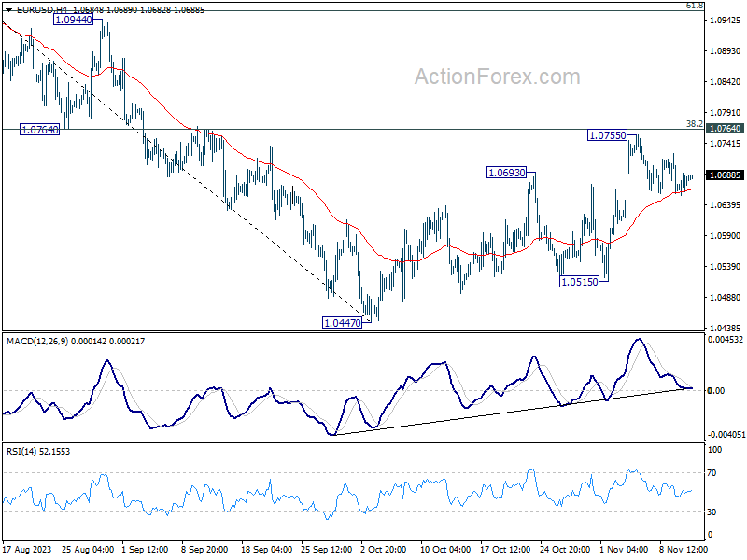Click the current price tag 1.06885
The image size is (747, 560).
coord(726,175)
